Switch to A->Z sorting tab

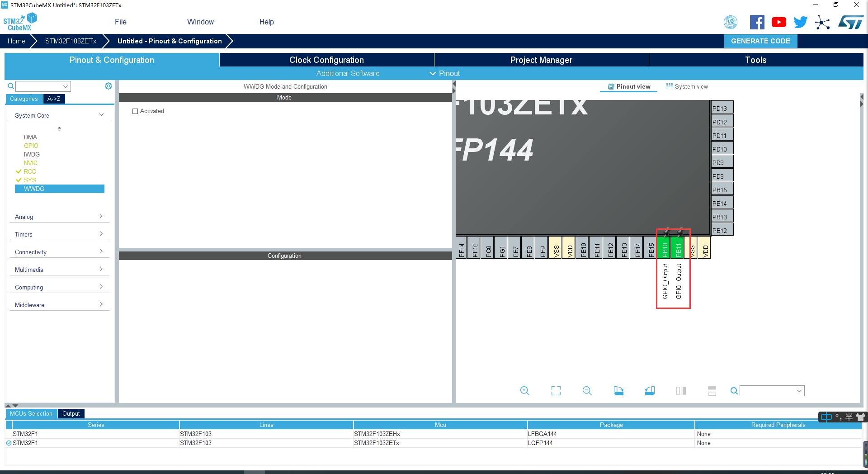[x=54, y=99]
